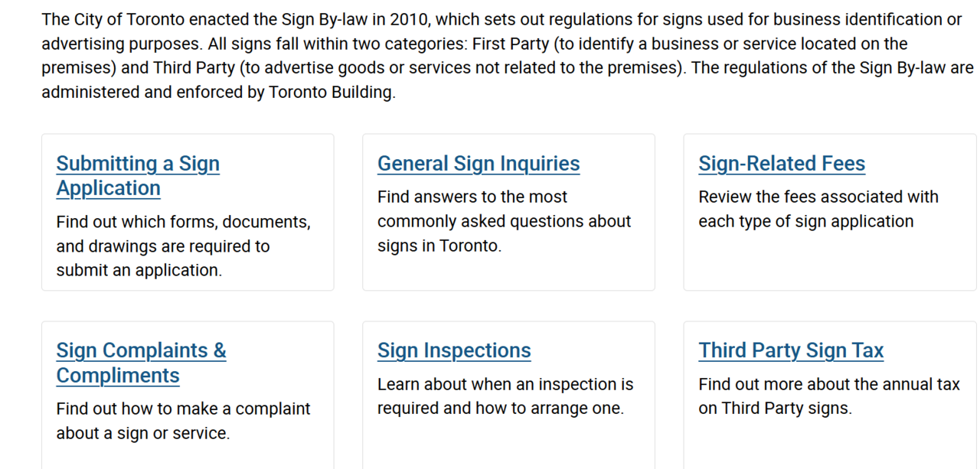Follow the Sign Inspections link
Screen dimensions: 980x469
click(454, 350)
